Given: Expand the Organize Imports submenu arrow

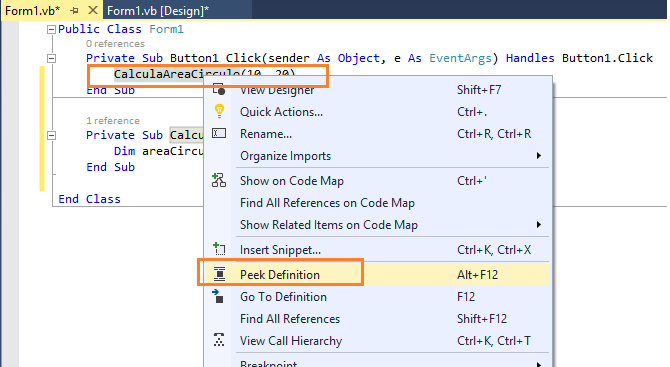Looking at the screenshot, I should [539, 156].
